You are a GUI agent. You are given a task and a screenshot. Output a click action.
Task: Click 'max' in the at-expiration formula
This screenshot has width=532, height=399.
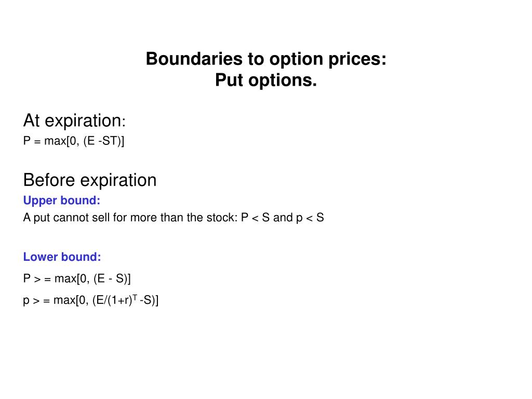point(55,141)
